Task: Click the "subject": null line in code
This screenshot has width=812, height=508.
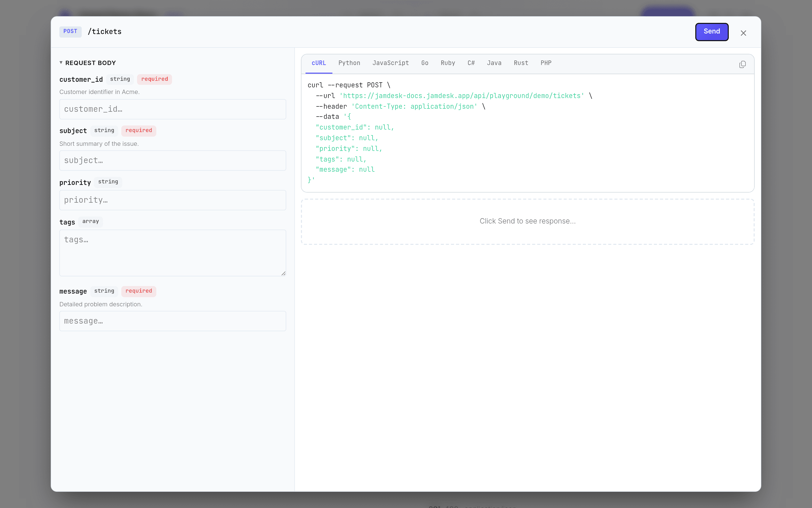Action: [x=347, y=138]
